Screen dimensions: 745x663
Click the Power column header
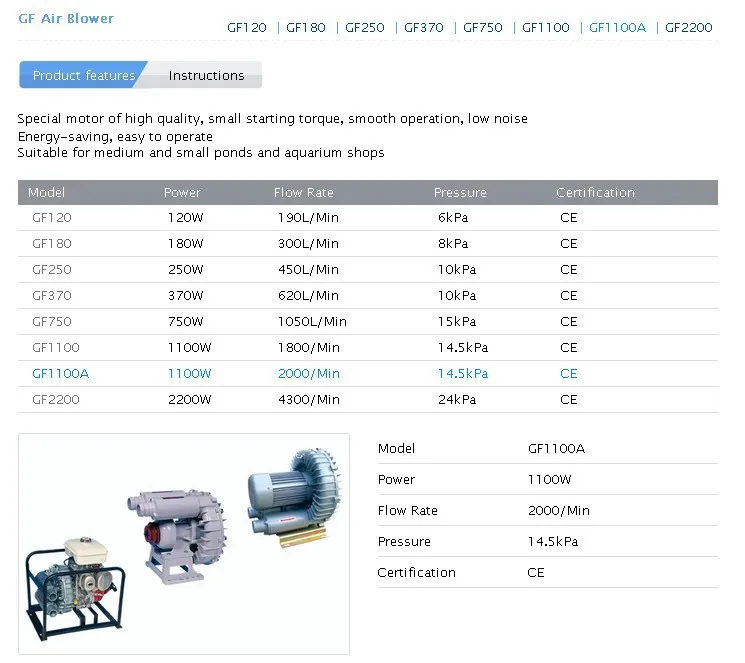click(x=182, y=192)
